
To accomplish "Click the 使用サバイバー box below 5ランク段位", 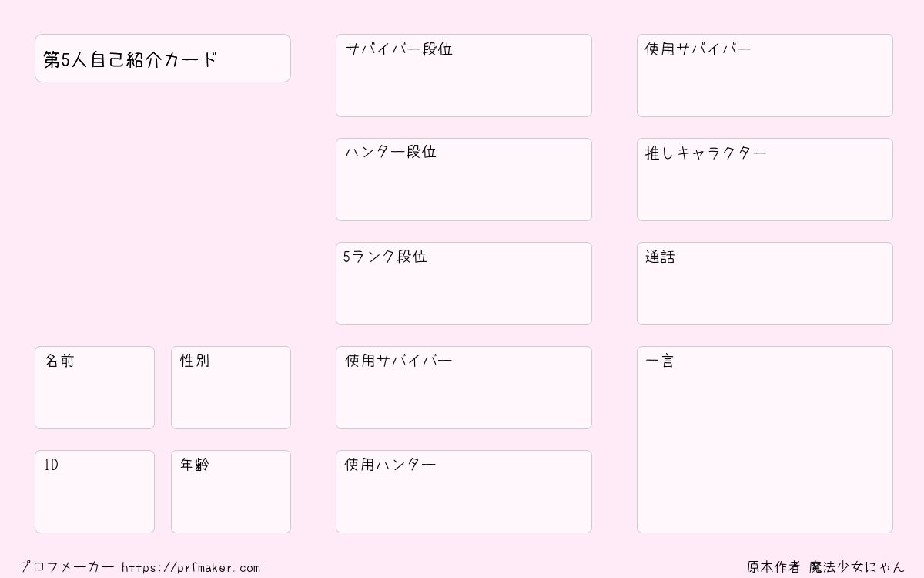I will 464,388.
